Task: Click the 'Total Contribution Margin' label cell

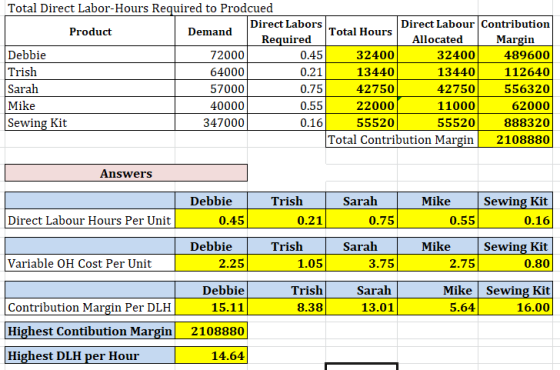Action: [402, 139]
